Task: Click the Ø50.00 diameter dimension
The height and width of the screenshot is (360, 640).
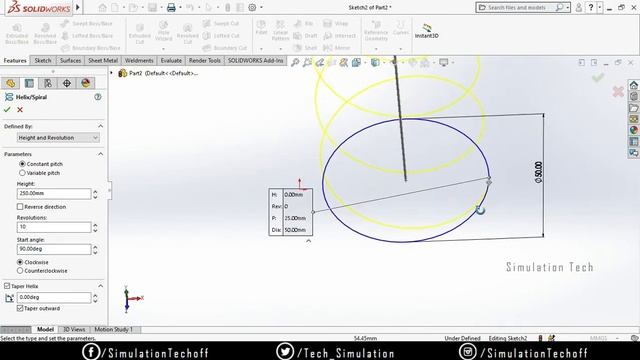Action: [x=539, y=172]
